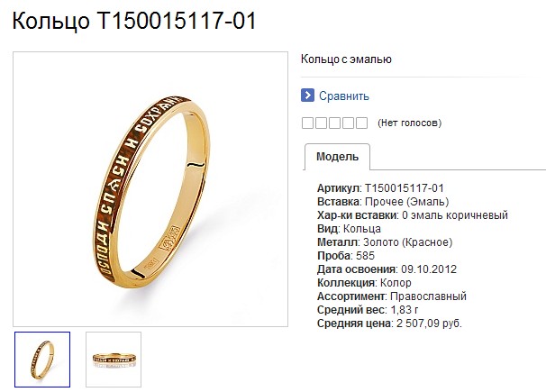Viewport: 546px width, 392px height.
Task: Open the Сравнить compare link
Action: [344, 96]
